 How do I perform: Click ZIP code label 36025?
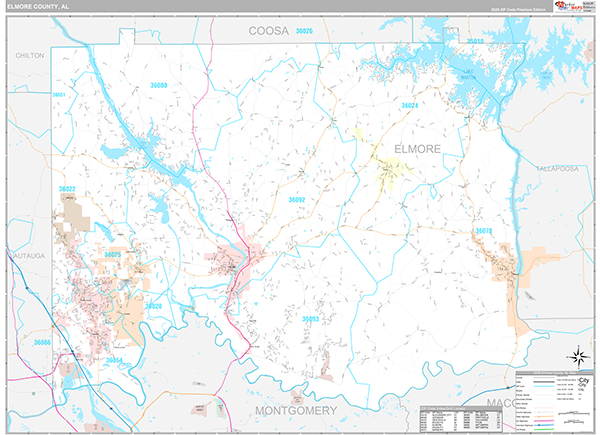[x=112, y=255]
